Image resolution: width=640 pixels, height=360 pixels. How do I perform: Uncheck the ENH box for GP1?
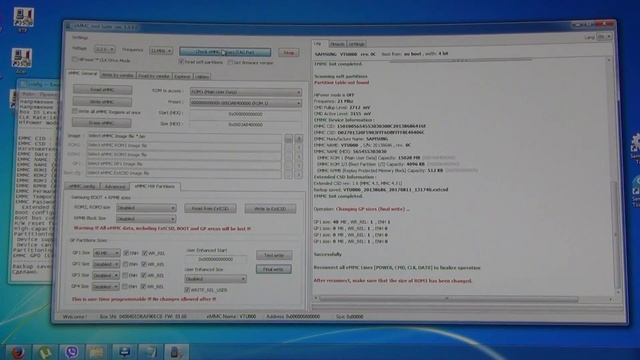[x=126, y=253]
